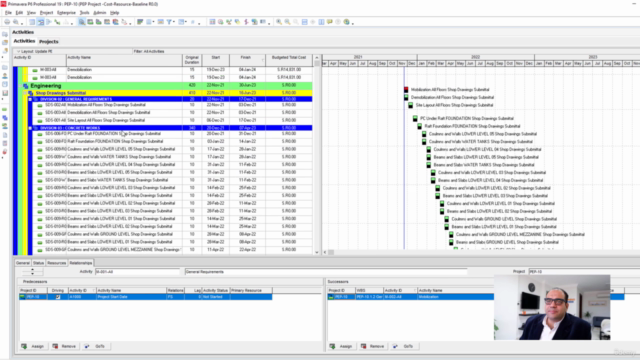The height and width of the screenshot is (360, 640).
Task: Open the Layout: Update PE dropdown
Action: (x=18, y=51)
